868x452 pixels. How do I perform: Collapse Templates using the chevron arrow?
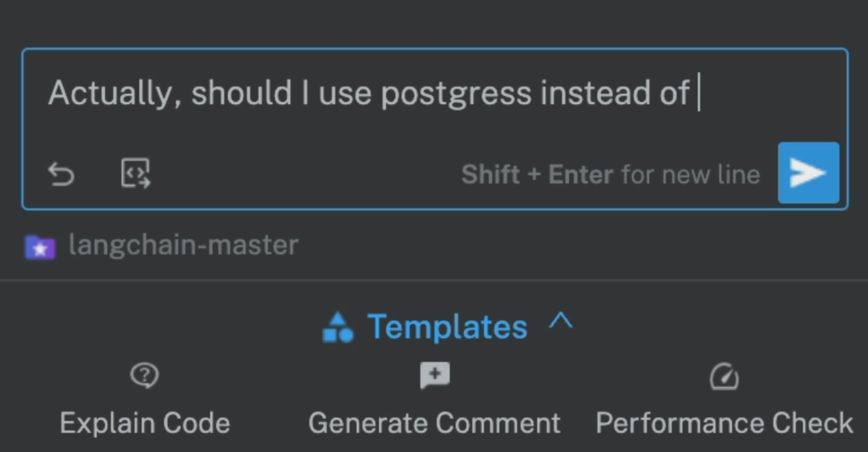tap(561, 321)
